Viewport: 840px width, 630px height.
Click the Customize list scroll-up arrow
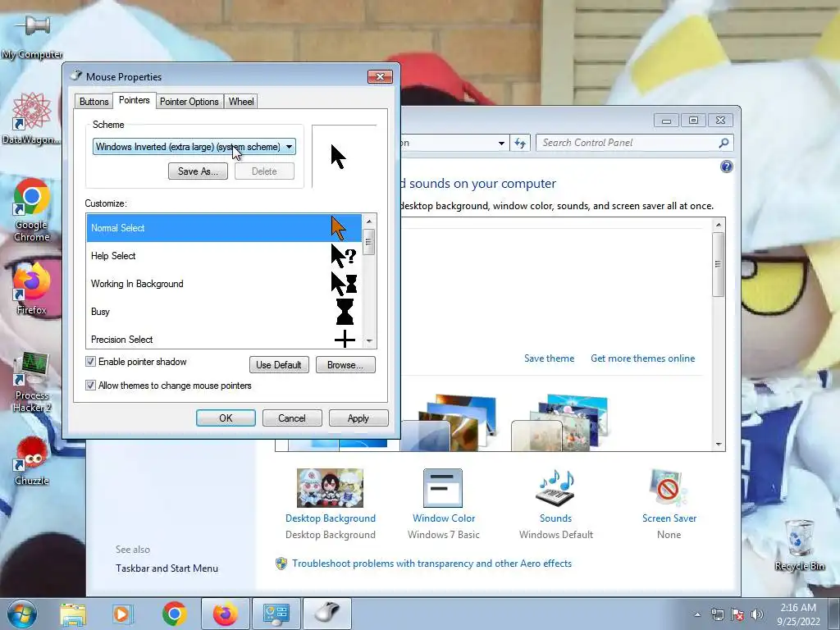point(369,221)
